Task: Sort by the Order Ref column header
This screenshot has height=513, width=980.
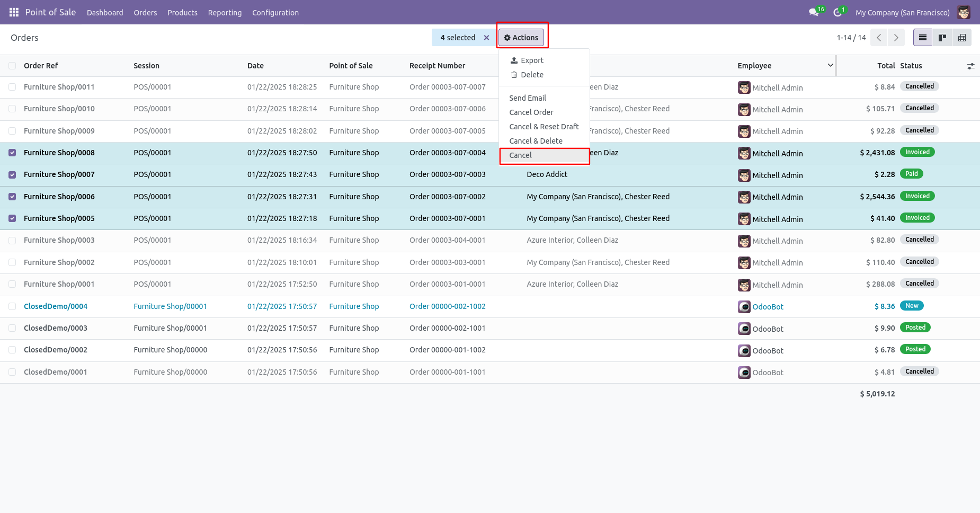Action: [x=41, y=66]
